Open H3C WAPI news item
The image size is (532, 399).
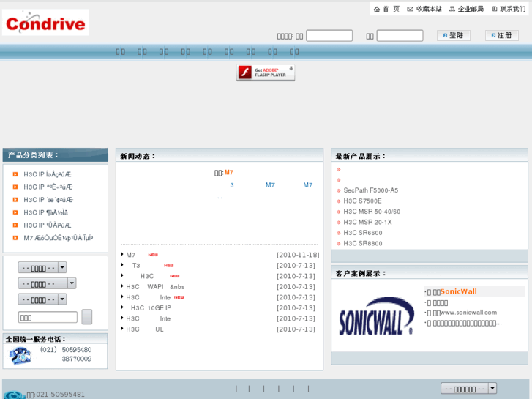(x=155, y=287)
